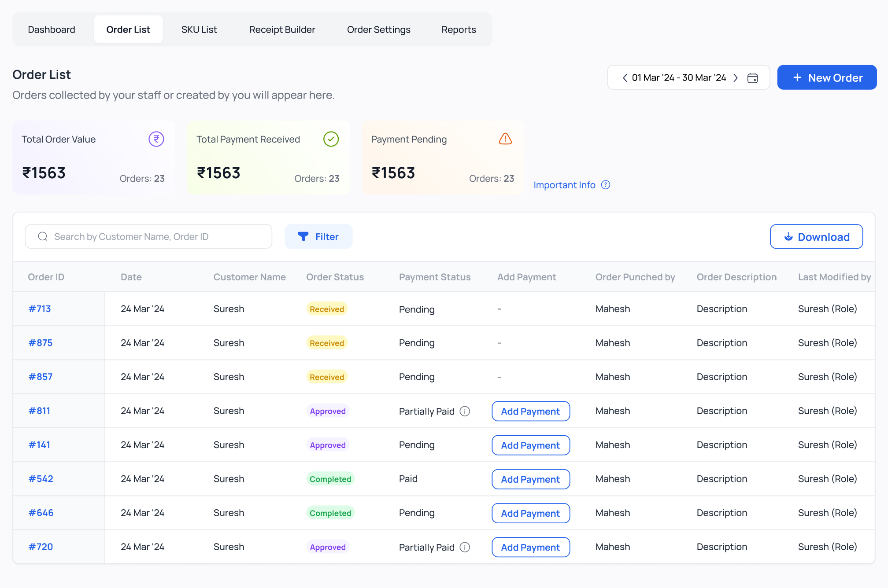Go to next date range arrow
This screenshot has width=888, height=588.
736,78
